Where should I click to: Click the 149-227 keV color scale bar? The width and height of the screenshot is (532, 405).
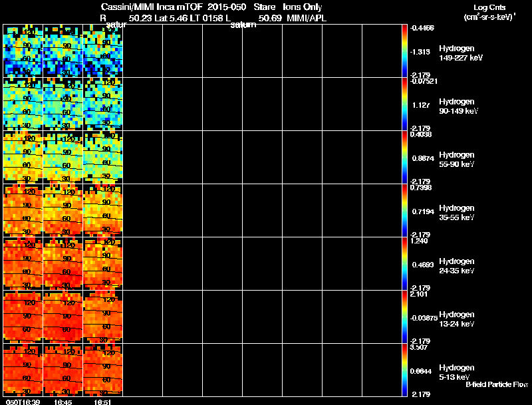(404, 51)
